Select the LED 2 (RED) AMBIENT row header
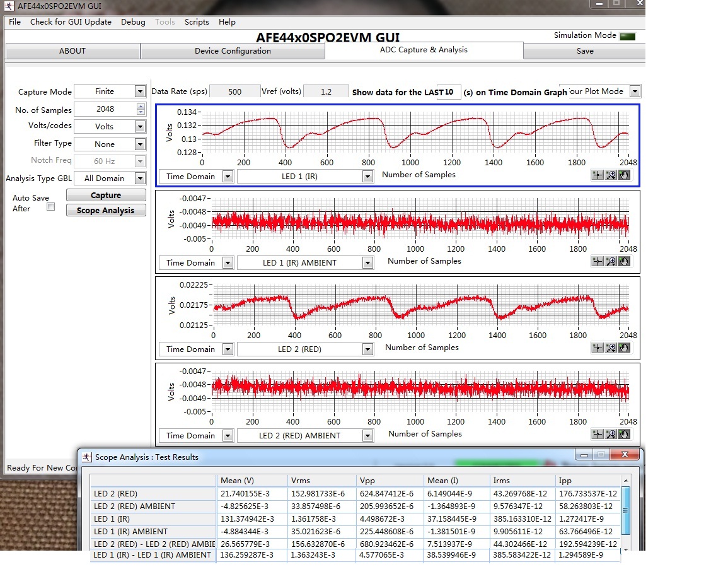Image resolution: width=728 pixels, height=574 pixels. point(153,506)
